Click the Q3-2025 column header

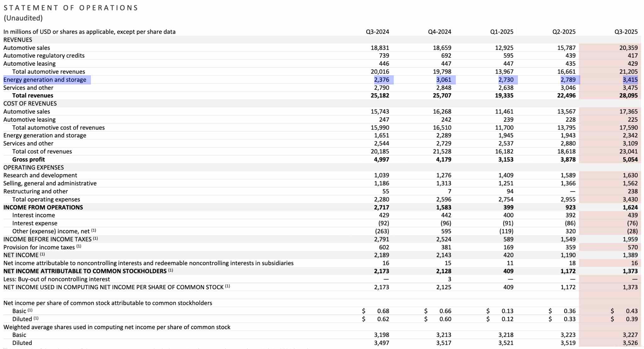click(x=626, y=31)
